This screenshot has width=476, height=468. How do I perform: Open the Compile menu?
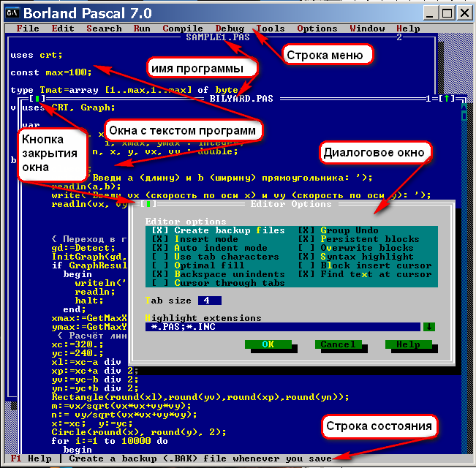(183, 29)
